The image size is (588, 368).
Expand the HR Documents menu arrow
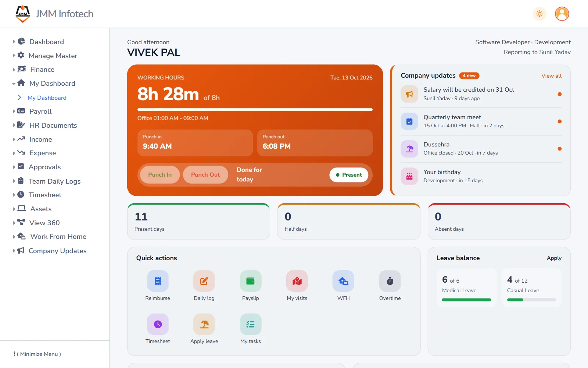coord(14,125)
